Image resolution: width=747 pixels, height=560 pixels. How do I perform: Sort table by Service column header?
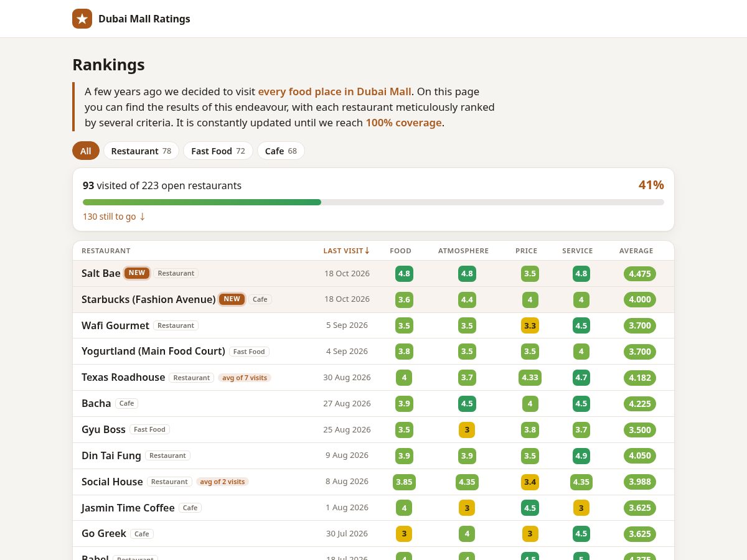[578, 251]
